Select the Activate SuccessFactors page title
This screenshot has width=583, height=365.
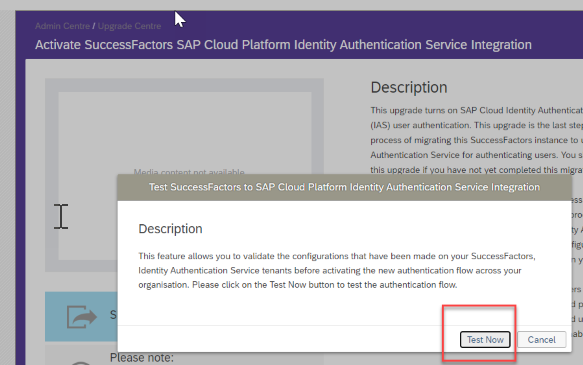(x=283, y=45)
